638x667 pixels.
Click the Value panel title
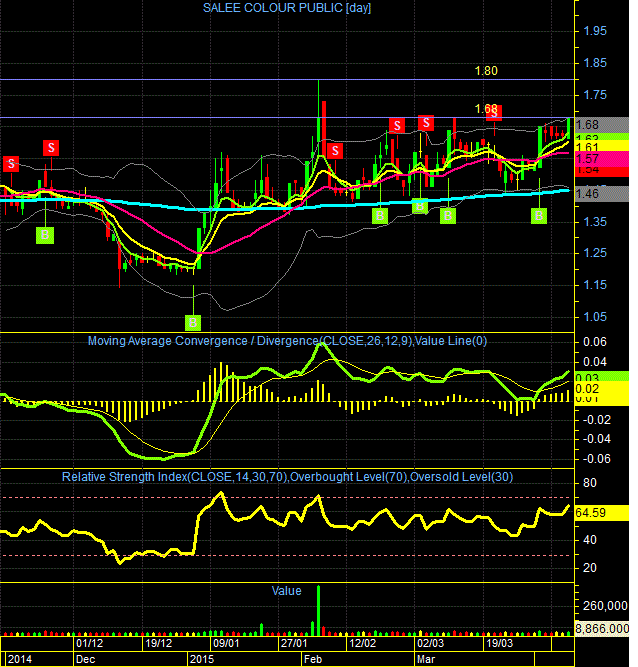(x=286, y=591)
